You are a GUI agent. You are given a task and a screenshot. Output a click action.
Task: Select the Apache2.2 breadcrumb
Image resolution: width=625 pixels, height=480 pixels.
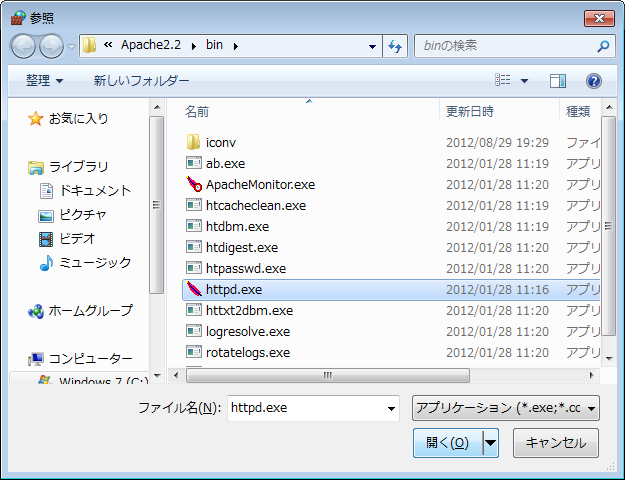(151, 45)
